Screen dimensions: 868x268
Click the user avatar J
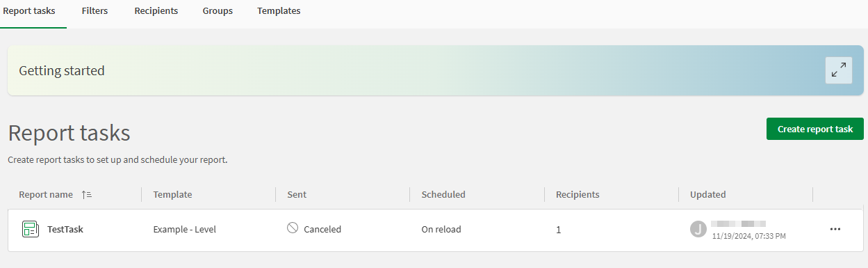point(698,229)
